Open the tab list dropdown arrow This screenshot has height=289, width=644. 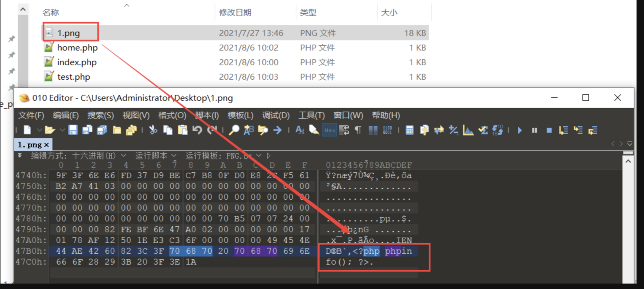(630, 143)
